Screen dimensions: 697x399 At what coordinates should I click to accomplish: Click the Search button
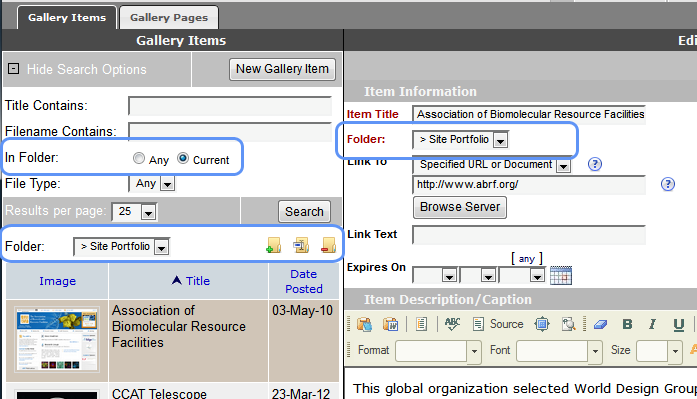pyautogui.click(x=304, y=211)
